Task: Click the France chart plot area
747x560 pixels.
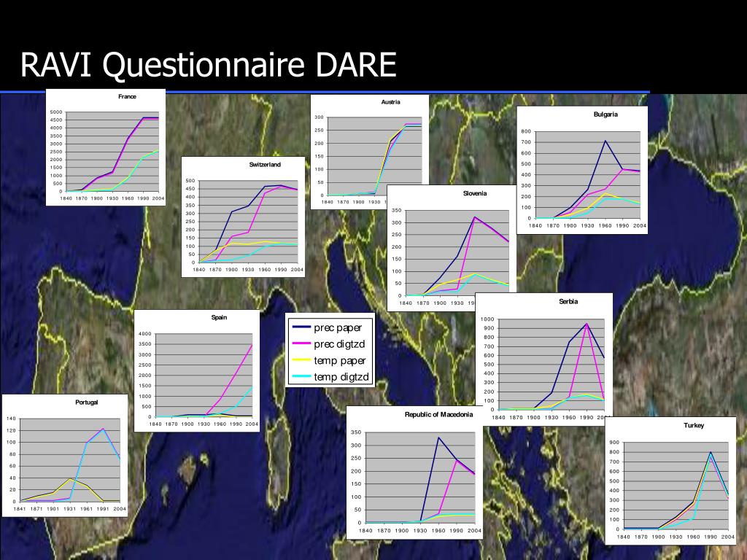Action: tap(112, 152)
